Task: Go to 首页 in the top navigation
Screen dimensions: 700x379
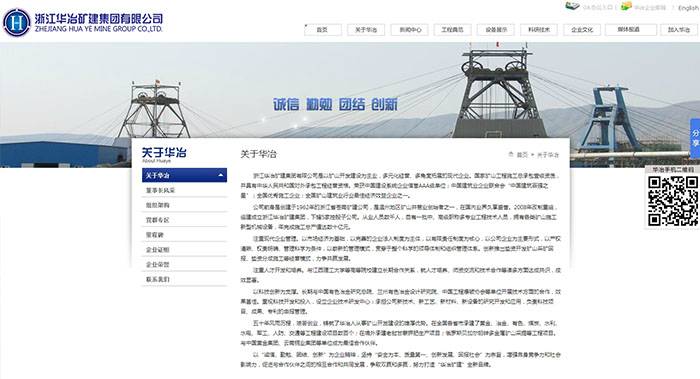Action: click(x=323, y=30)
